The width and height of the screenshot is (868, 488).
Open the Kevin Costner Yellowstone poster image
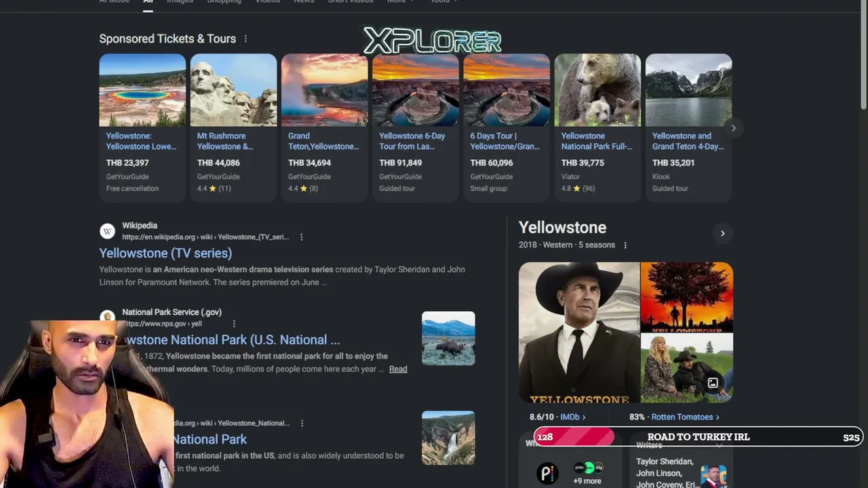579,332
